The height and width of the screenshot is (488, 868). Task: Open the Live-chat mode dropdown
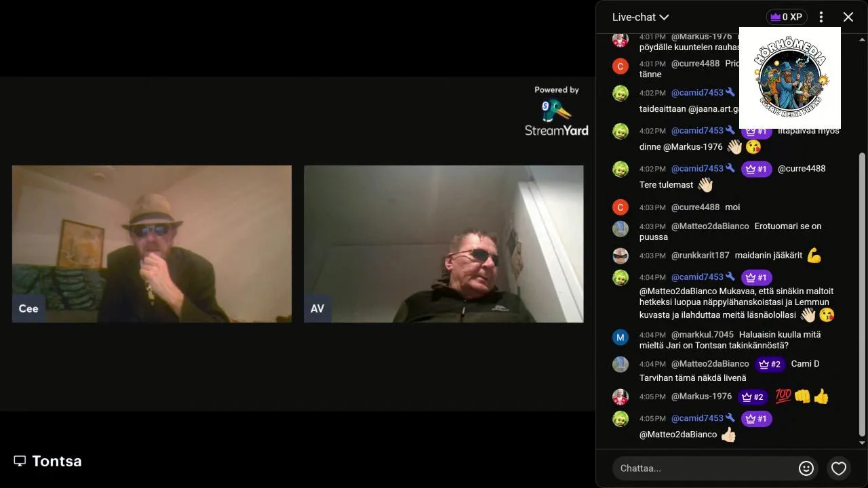(x=640, y=17)
